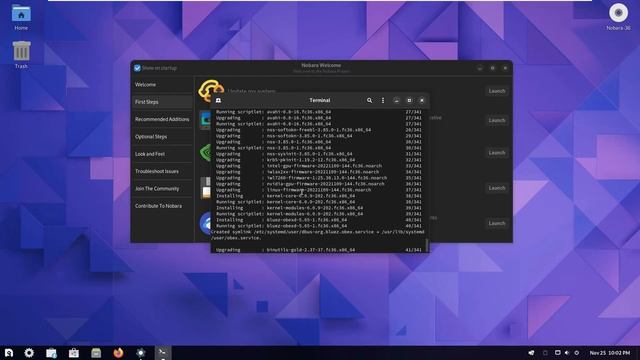Screen dimensions: 640x360
Task: Click the new tab icon in Terminal header
Action: pos(218,100)
